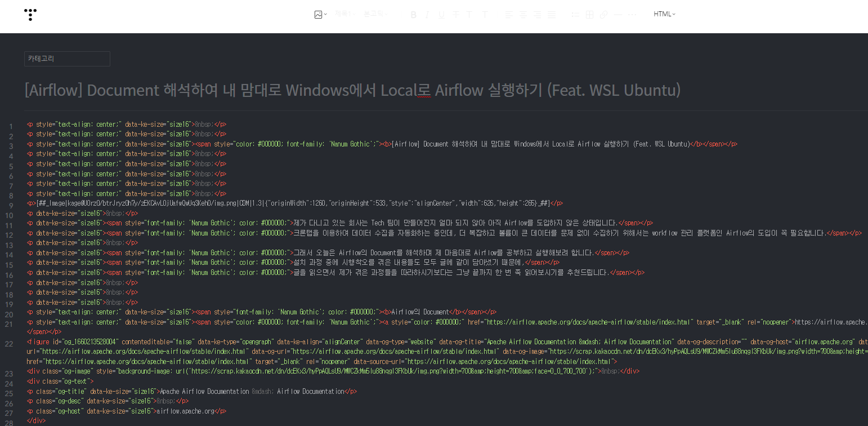The width and height of the screenshot is (868, 426).
Task: Click 'Airflow의 Document' bold text on line 20
Action: tap(420, 312)
